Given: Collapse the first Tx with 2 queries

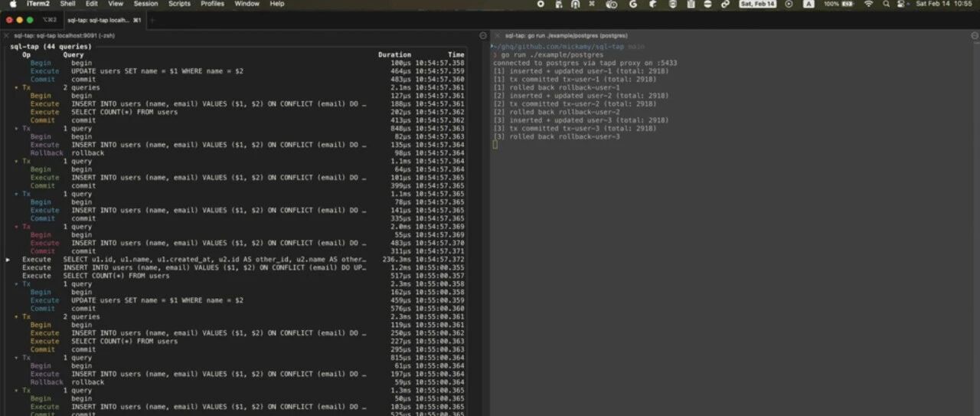Looking at the screenshot, I should (x=16, y=87).
